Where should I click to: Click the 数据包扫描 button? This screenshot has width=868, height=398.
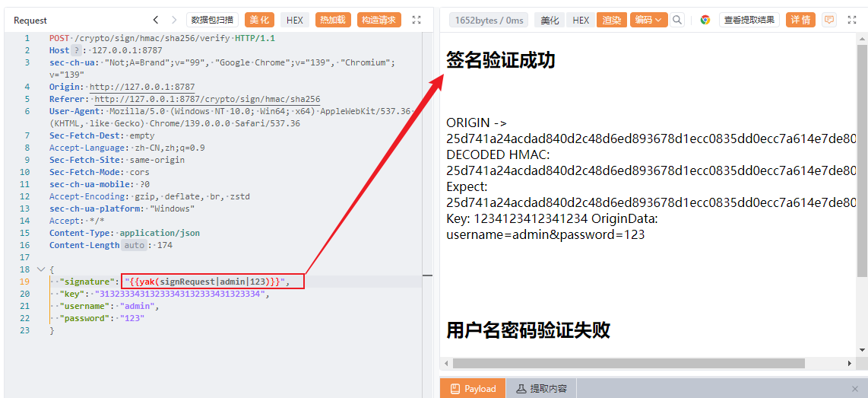tap(212, 20)
